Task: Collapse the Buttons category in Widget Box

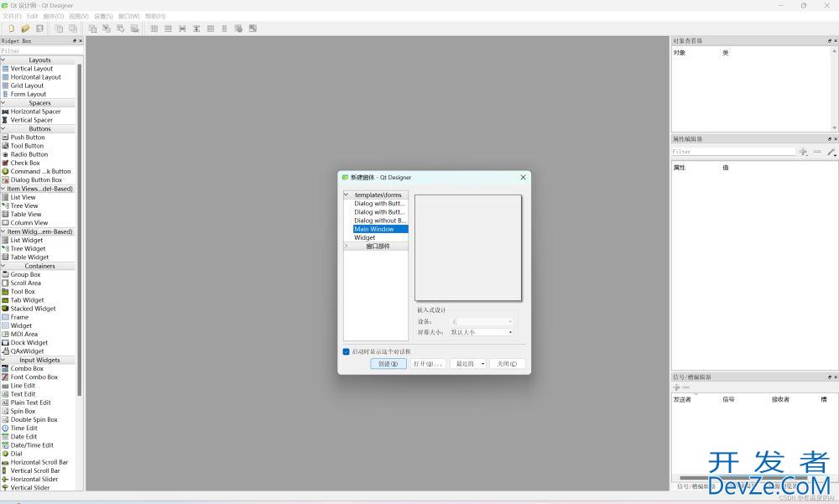Action: point(3,129)
